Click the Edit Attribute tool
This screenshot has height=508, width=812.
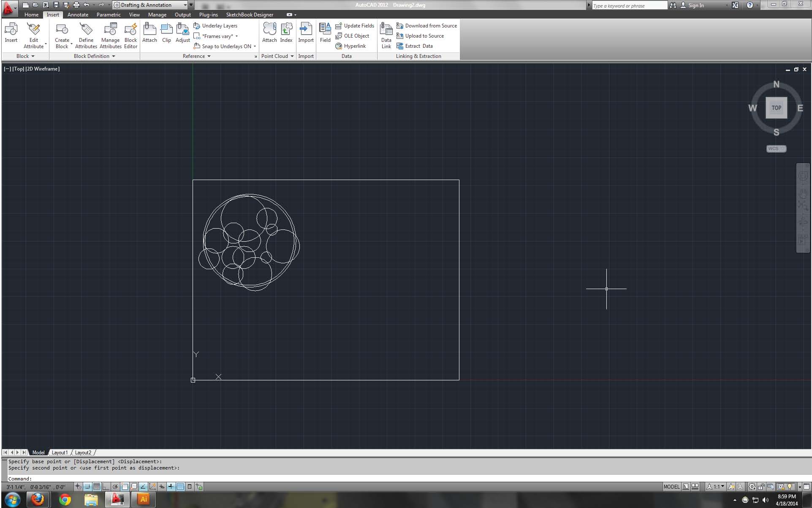(x=34, y=36)
